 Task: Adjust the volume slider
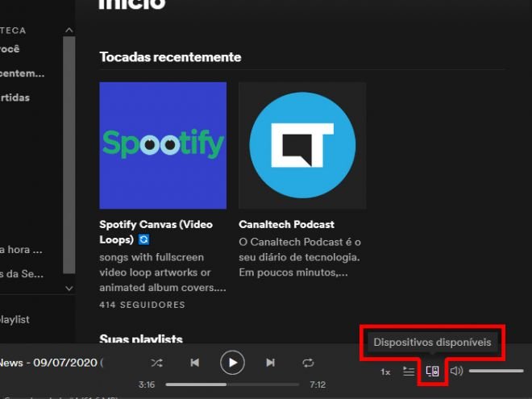496,371
